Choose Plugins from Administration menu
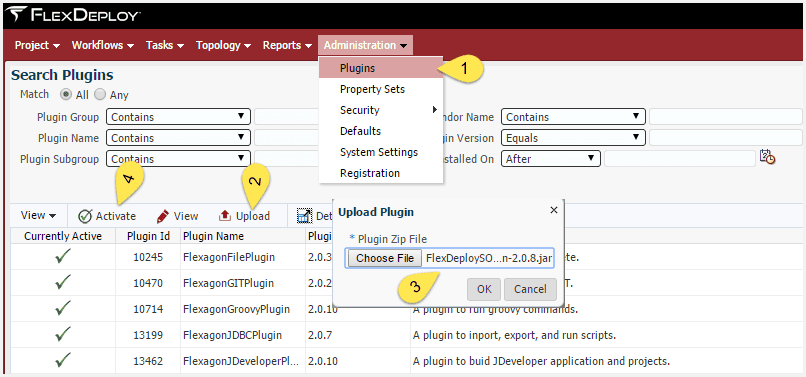806x377 pixels. (x=381, y=68)
